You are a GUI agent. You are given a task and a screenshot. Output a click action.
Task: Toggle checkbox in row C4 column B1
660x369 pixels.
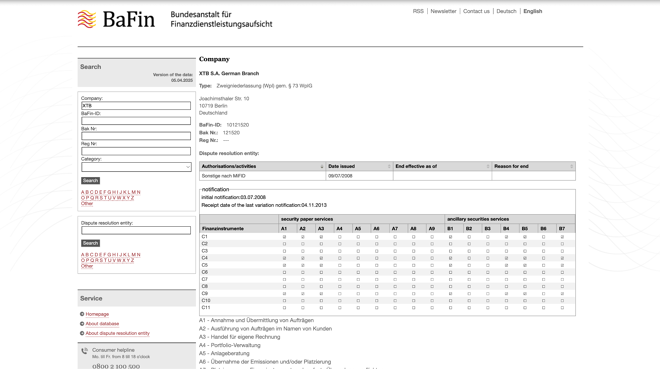click(450, 258)
